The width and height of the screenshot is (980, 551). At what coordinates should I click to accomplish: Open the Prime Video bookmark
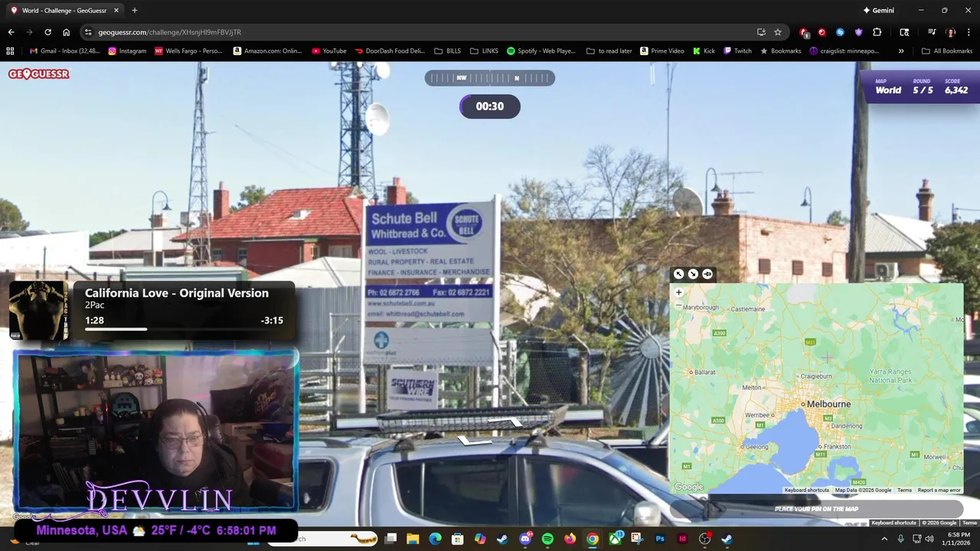(662, 51)
